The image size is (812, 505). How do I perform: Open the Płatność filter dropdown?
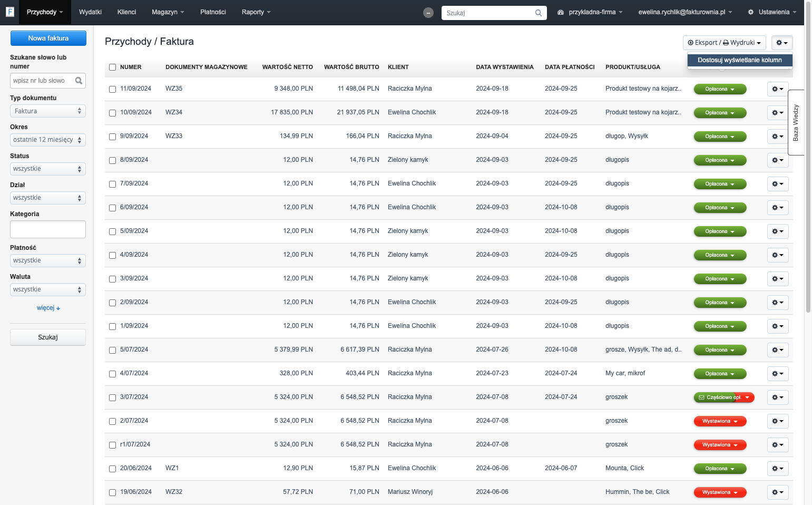click(48, 261)
